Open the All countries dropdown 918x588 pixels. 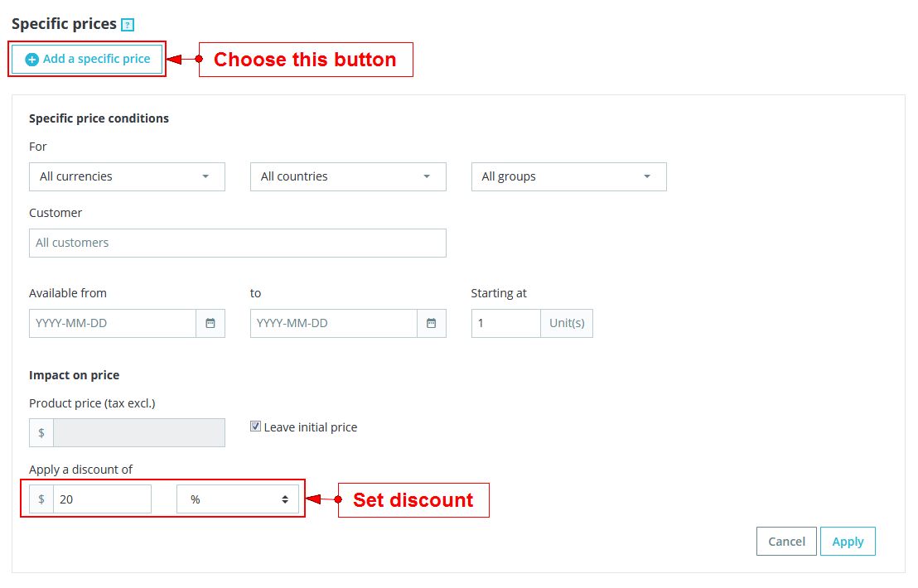(348, 176)
